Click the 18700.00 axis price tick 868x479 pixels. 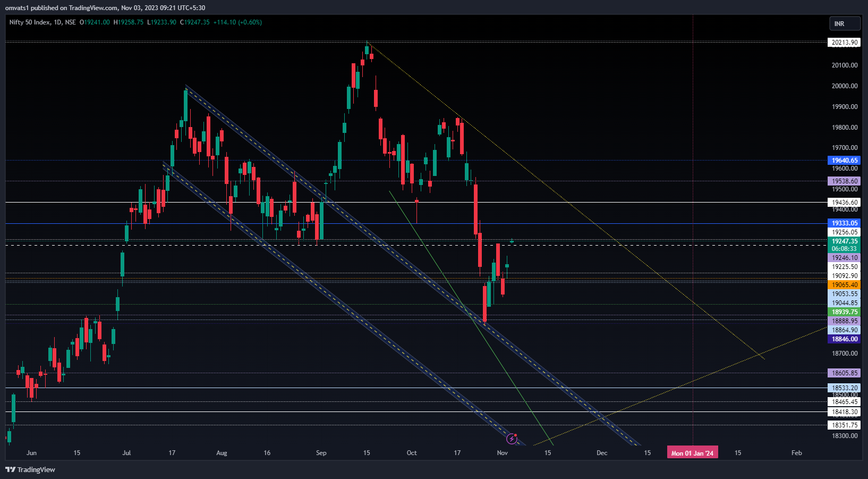click(x=845, y=354)
